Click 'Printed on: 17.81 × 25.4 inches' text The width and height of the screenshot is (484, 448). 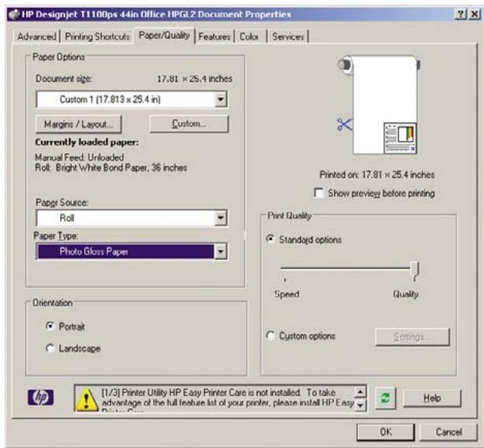(377, 175)
